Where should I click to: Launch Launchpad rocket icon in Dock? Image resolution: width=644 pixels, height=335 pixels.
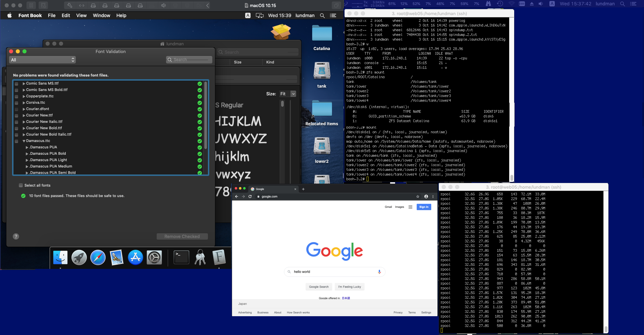coord(79,257)
